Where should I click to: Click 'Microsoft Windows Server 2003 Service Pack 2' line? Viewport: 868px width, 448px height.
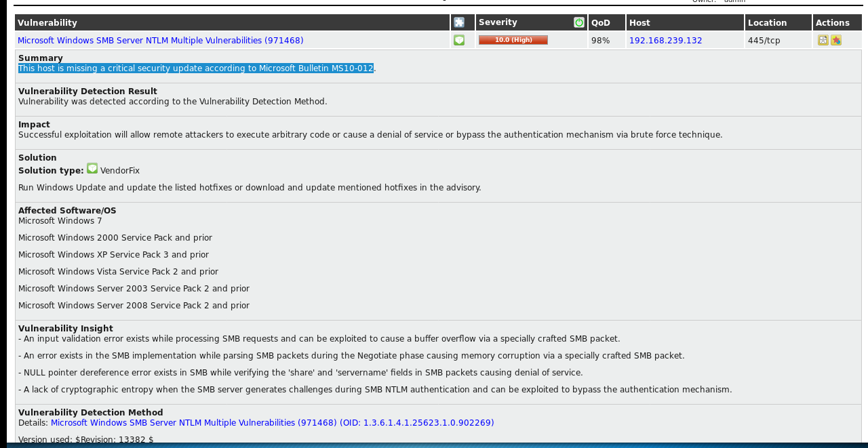pos(134,289)
